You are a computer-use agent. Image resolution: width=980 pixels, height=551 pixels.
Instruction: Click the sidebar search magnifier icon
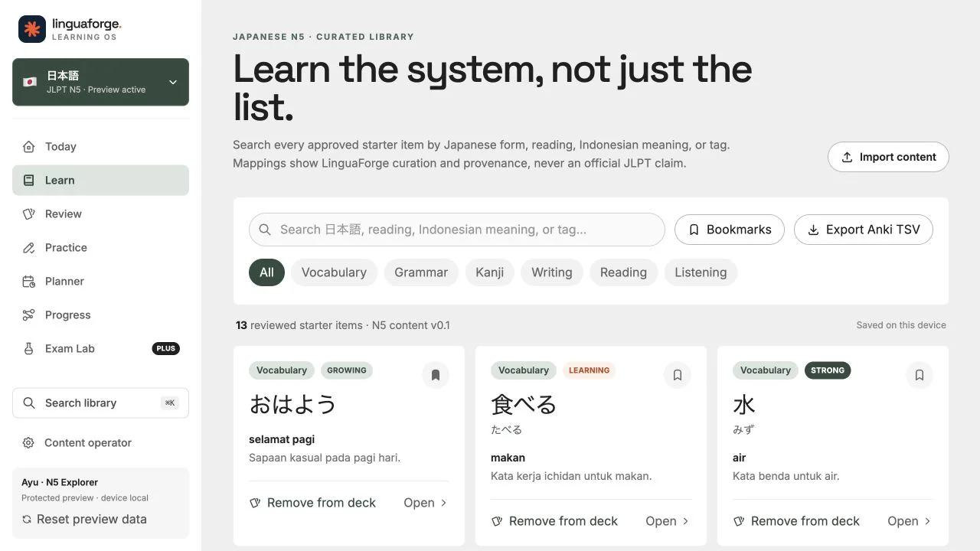[29, 403]
